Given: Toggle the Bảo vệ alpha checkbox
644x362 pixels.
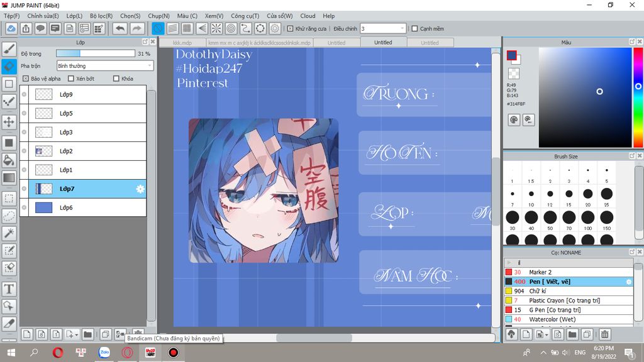Looking at the screenshot, I should [25, 79].
